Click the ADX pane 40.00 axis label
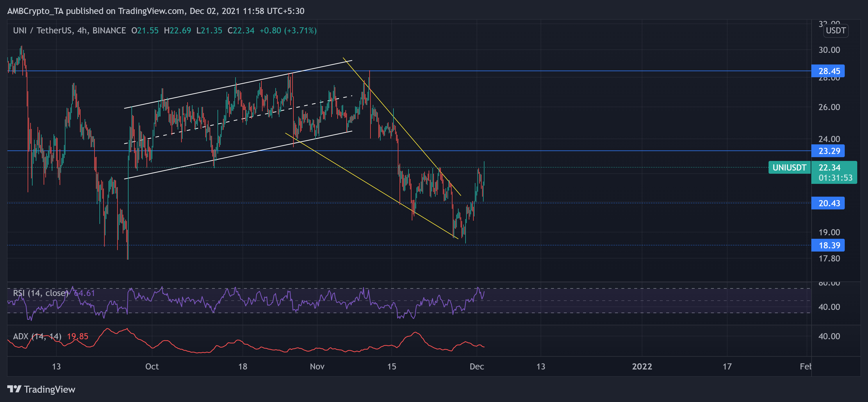The width and height of the screenshot is (868, 402). 829,336
